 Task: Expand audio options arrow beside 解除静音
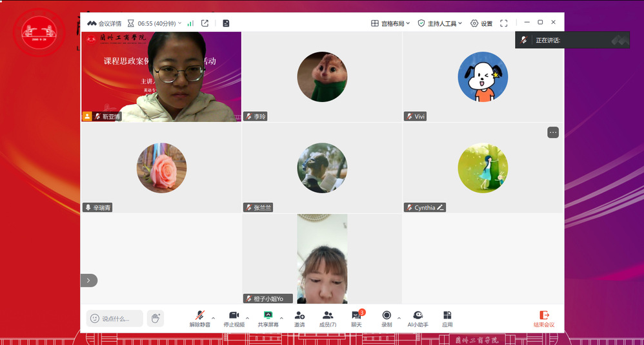tap(213, 317)
